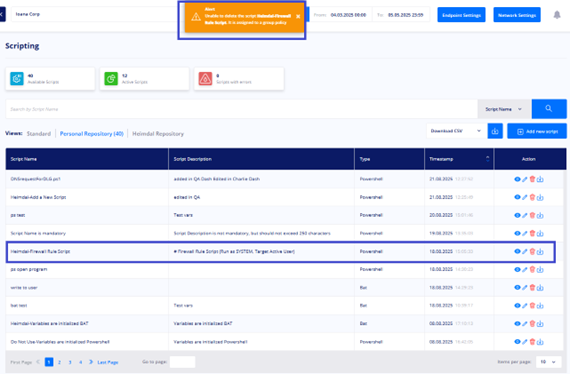This screenshot has height=374, width=570.
Task: Click the Endpoint Settings button
Action: (461, 15)
